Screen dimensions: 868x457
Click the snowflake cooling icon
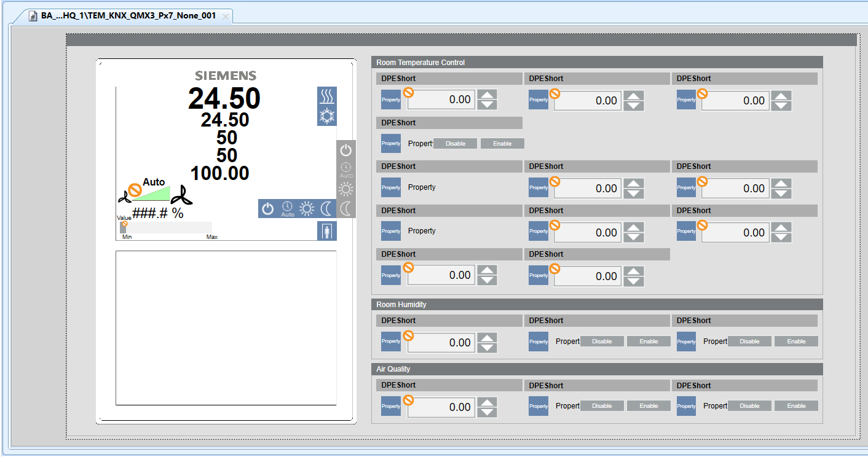(x=326, y=115)
